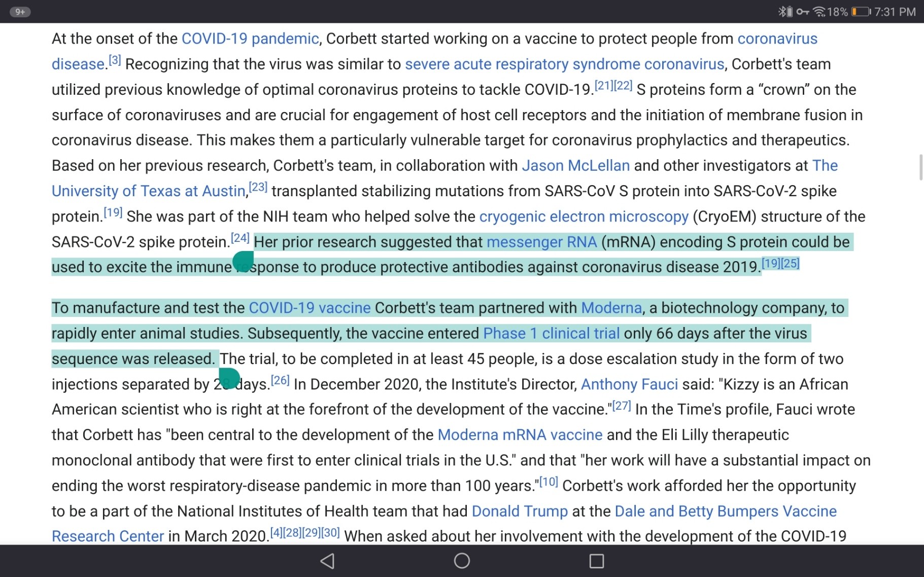Tap citation [19] after 'protein.'
The height and width of the screenshot is (577, 924).
pyautogui.click(x=113, y=212)
